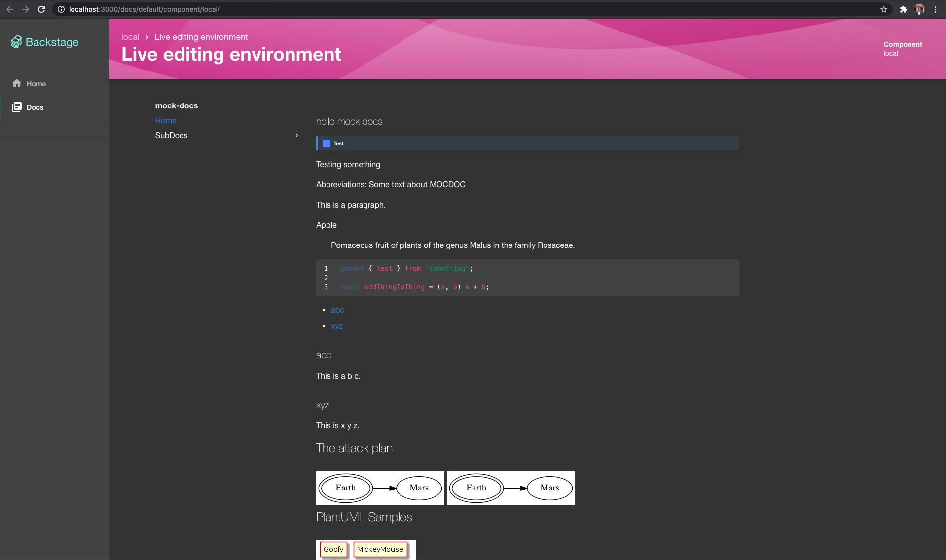The image size is (946, 560).
Task: Open the browser profile avatar
Action: click(x=919, y=9)
